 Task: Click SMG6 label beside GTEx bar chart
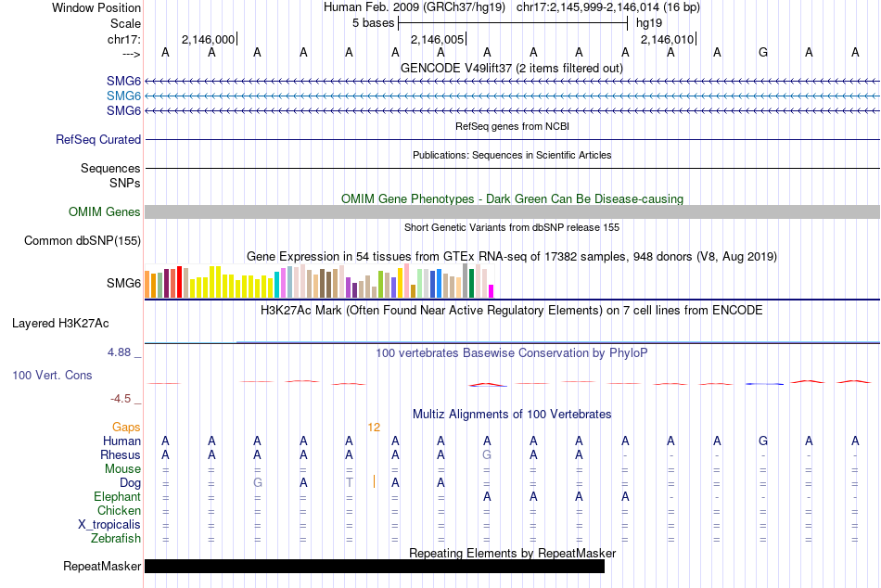[x=123, y=283]
